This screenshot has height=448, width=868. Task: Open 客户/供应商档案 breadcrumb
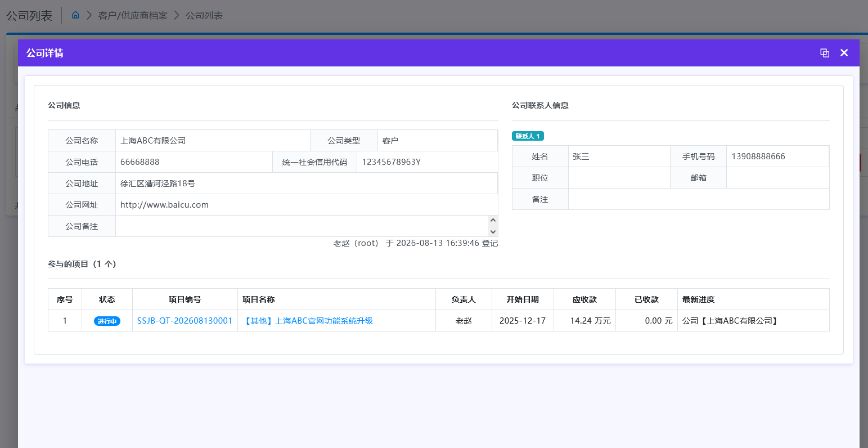point(133,15)
